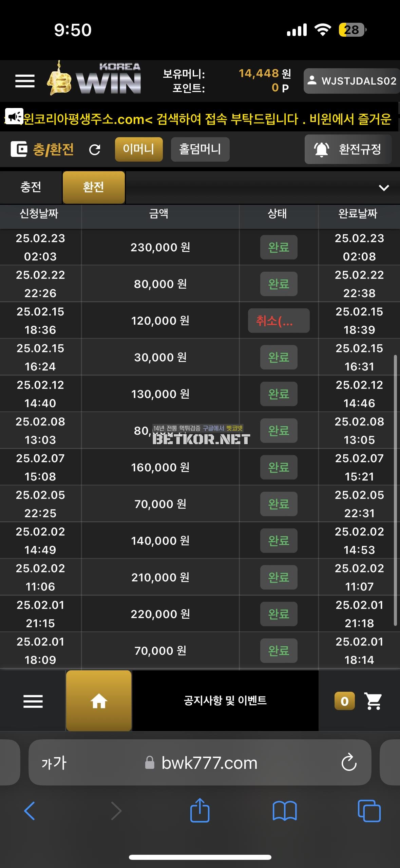Open 환전규정 withdrawal rules
This screenshot has height=868, width=400.
(348, 149)
